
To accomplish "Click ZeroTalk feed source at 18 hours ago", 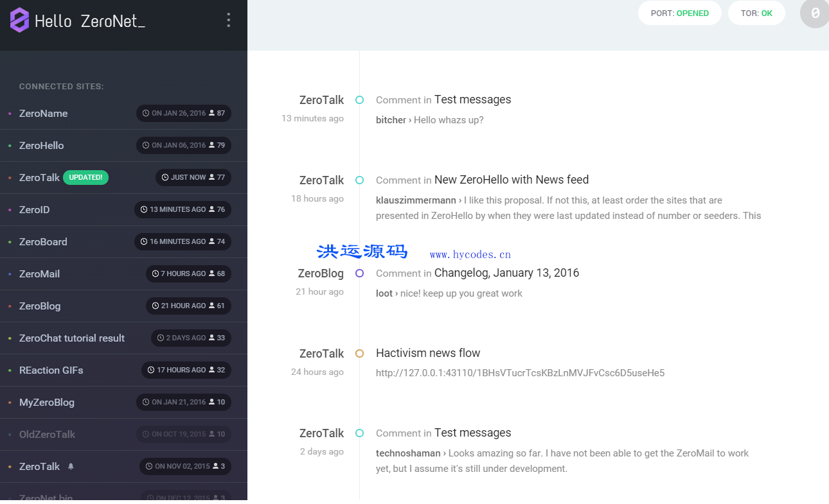I will (321, 180).
